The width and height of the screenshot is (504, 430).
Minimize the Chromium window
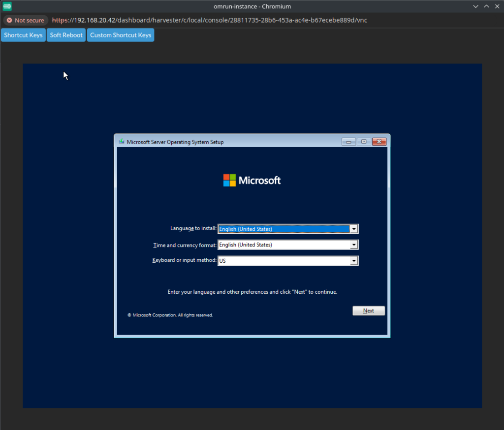click(475, 6)
